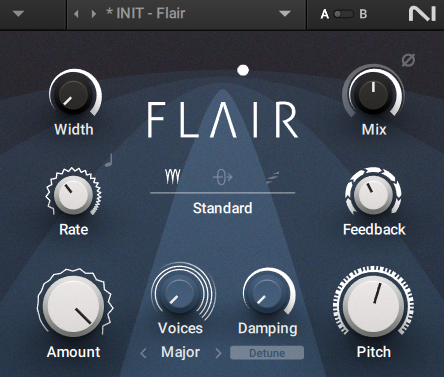Switch the A/B comparison toggle

344,14
